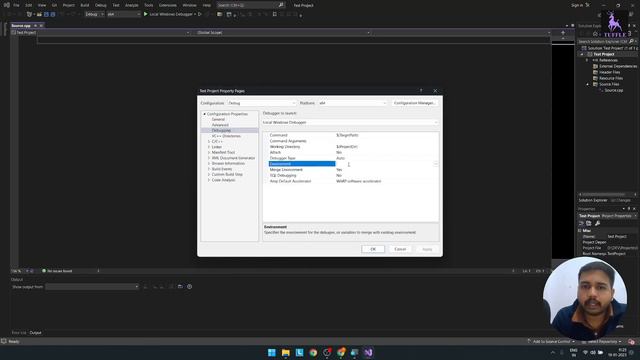Start the Local Windows Debugger green play icon
640x360 pixels.
(145, 14)
